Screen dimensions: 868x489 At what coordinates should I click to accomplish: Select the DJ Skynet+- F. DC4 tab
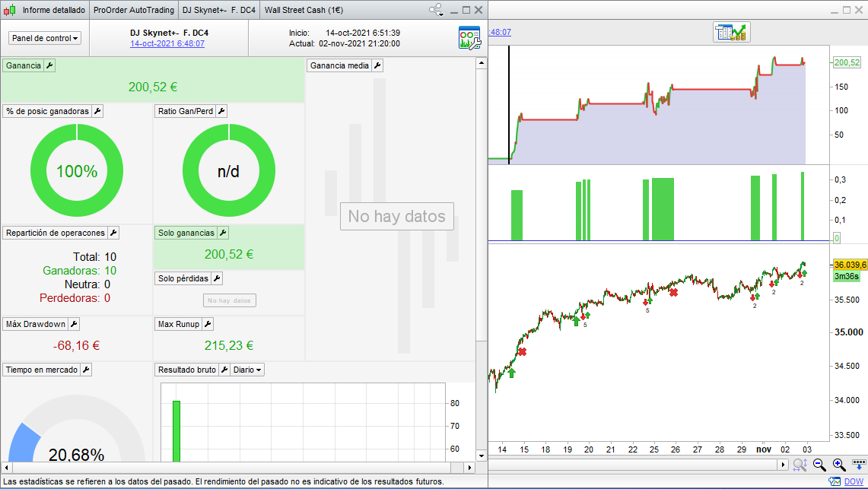coord(218,10)
